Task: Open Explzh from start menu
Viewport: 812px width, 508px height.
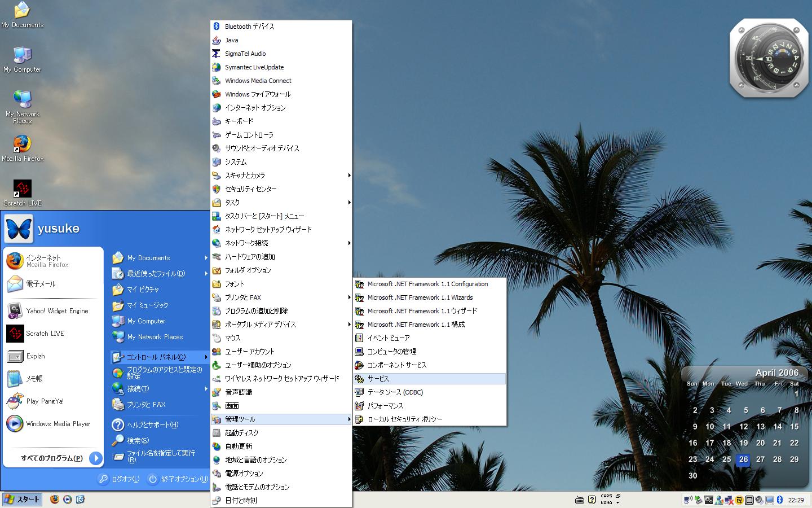Action: coord(54,356)
